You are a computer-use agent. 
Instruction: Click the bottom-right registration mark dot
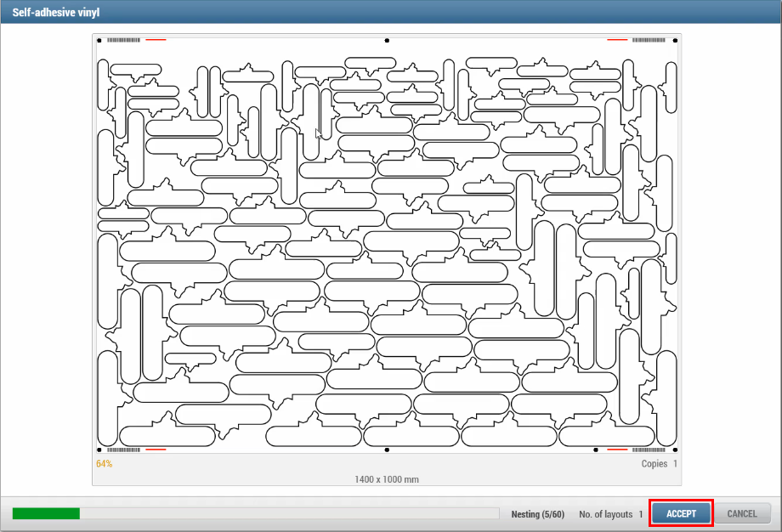tap(675, 450)
